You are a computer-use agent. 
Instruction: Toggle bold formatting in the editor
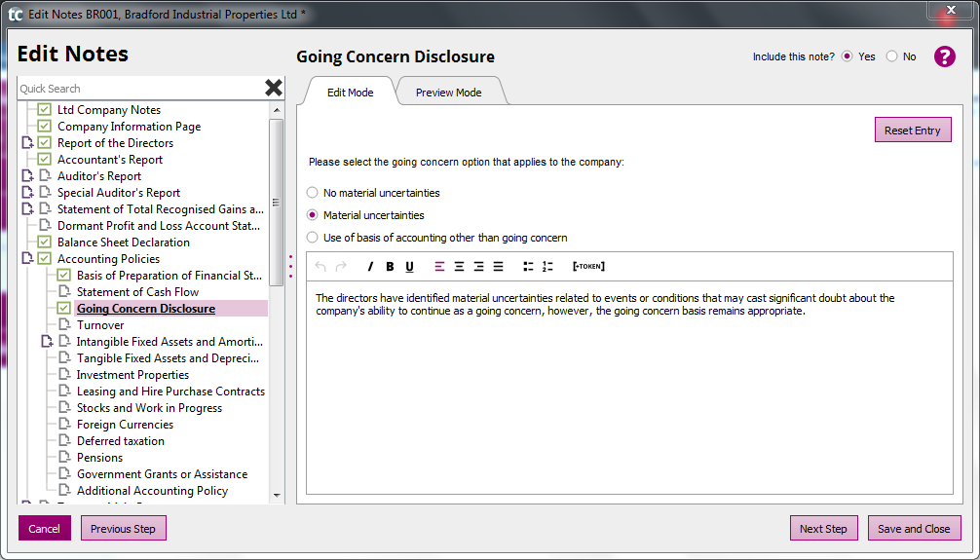click(x=390, y=267)
